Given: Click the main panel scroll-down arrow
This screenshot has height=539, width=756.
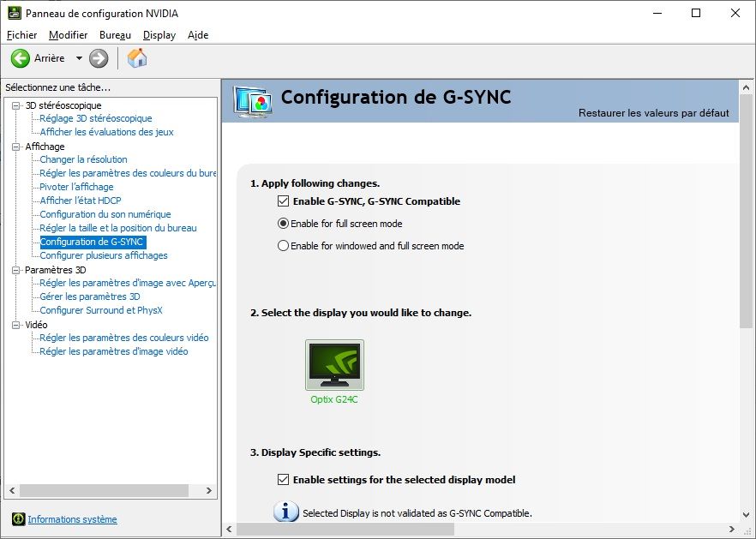Looking at the screenshot, I should 747,514.
